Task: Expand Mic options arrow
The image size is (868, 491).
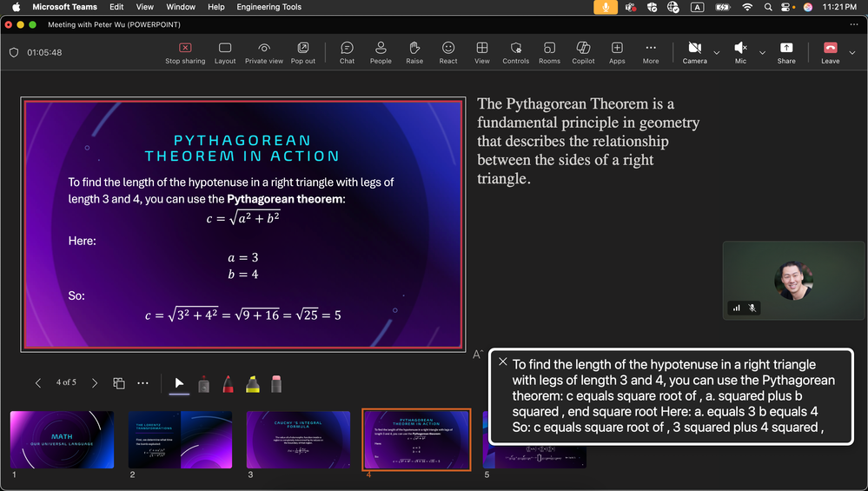Action: coord(762,53)
